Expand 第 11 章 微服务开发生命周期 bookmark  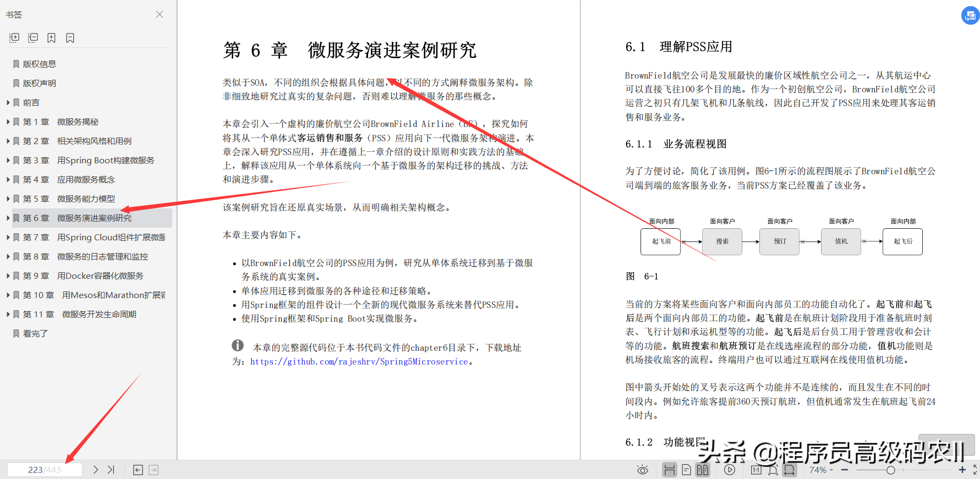click(8, 314)
